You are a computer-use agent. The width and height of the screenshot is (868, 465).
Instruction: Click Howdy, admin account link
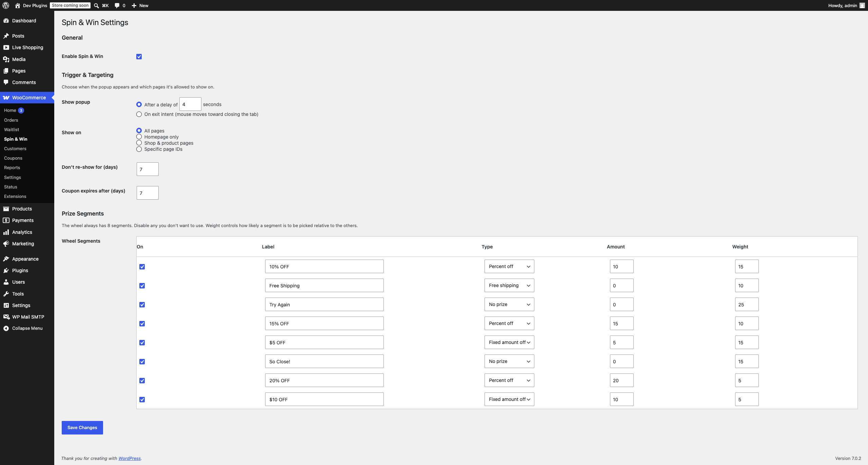tap(846, 5)
